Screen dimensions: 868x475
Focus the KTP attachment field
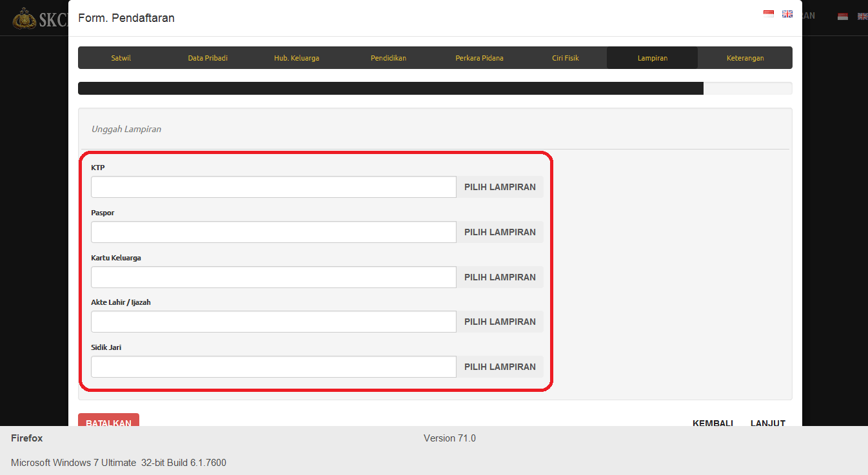[x=273, y=187]
